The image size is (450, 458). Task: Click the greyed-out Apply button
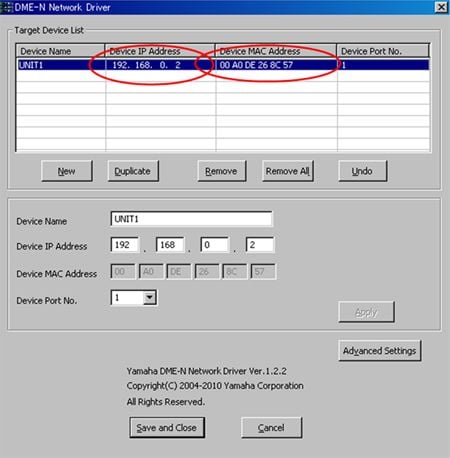coord(366,312)
